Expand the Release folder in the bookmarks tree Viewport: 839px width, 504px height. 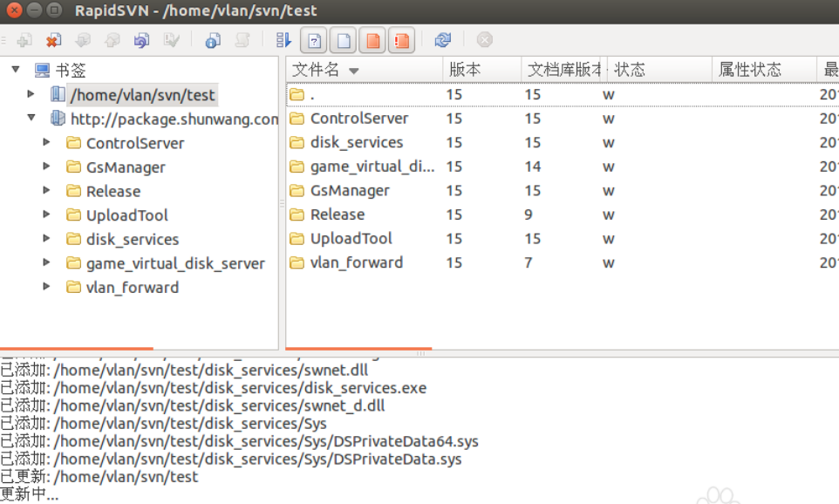[46, 191]
